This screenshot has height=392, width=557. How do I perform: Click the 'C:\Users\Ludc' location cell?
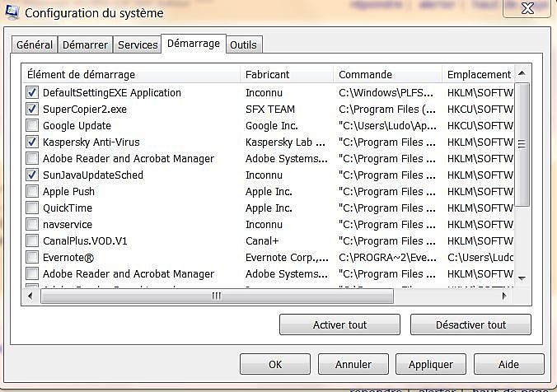click(480, 257)
